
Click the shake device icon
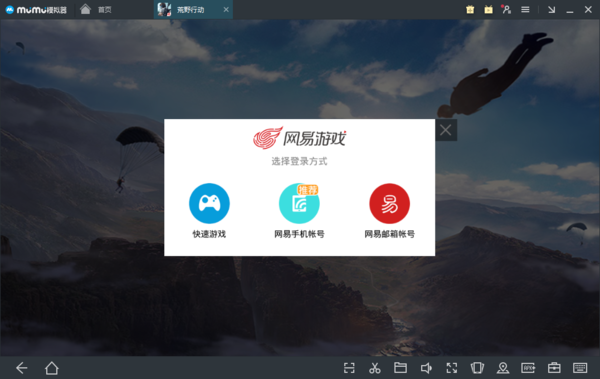[477, 368]
